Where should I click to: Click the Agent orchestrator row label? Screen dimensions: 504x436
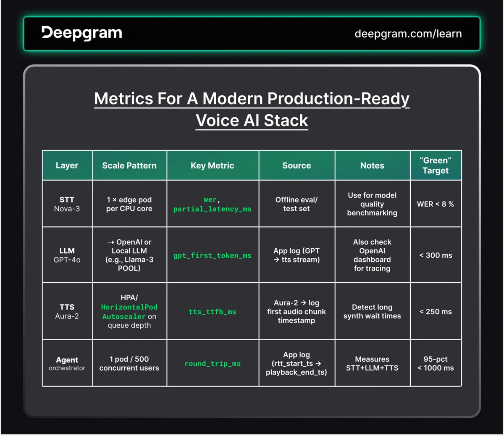(67, 363)
